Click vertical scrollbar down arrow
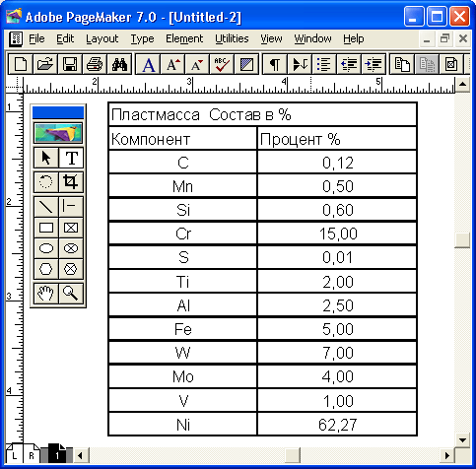Screen dimensions: 476x469 tap(462, 440)
